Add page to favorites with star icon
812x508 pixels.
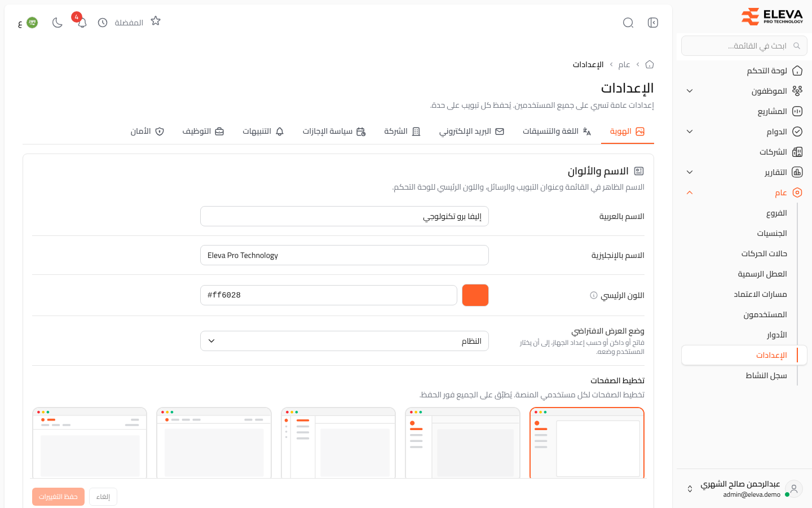[x=156, y=21]
